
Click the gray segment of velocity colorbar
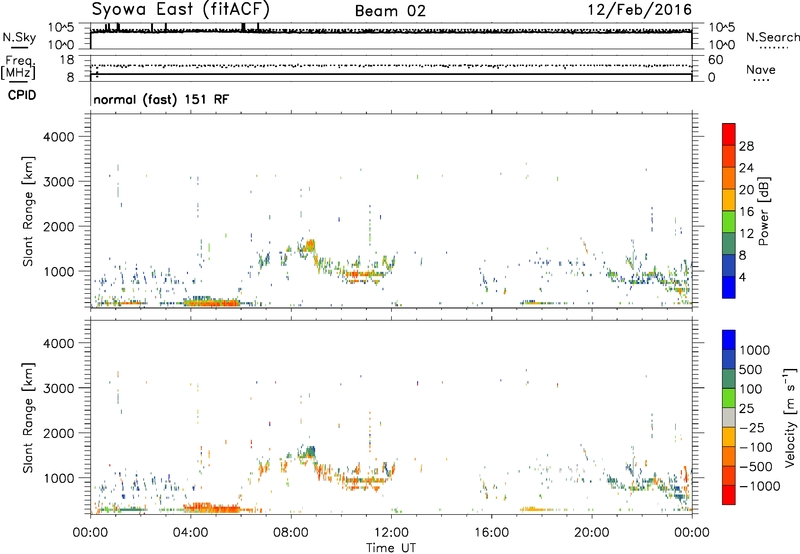[729, 418]
